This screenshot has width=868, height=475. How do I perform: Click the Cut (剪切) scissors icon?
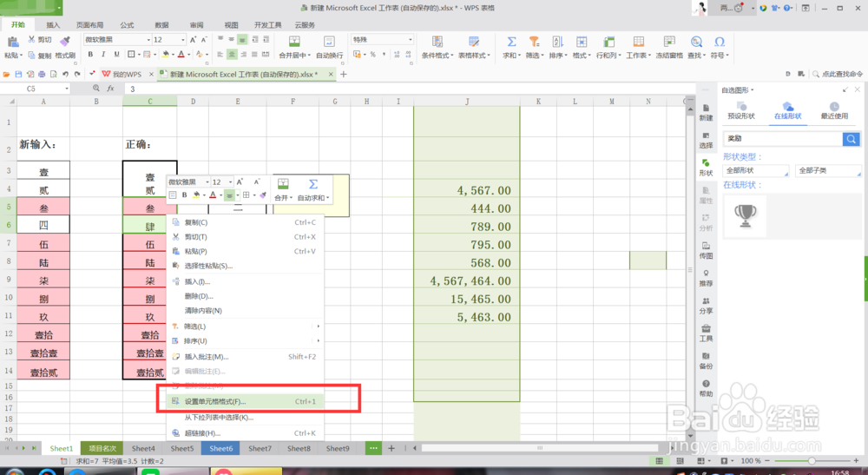(31, 39)
